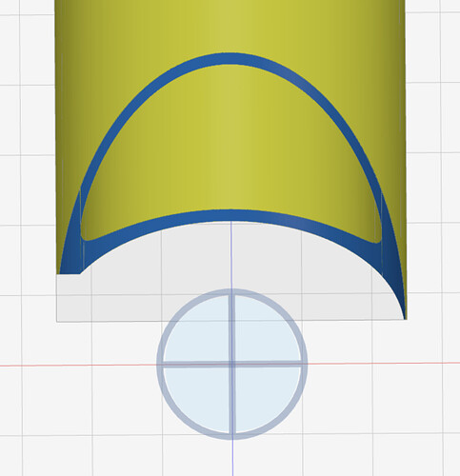The width and height of the screenshot is (460, 476).
Task: Click the origin point at the circle's center
Action: pos(232,365)
